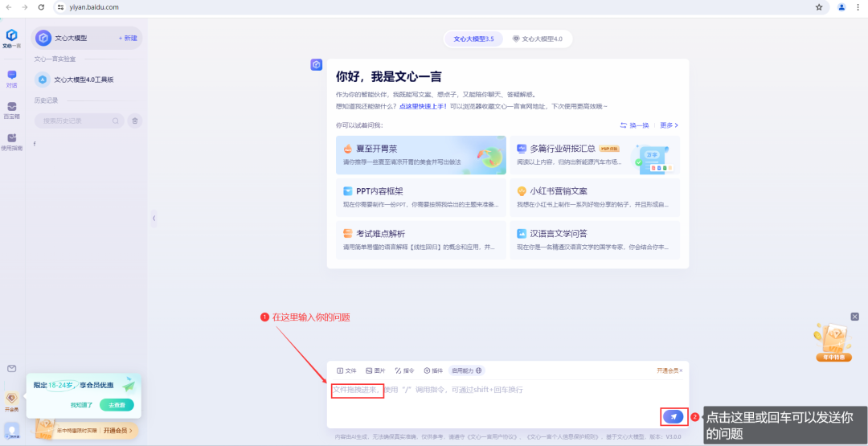Open the 使用指南 user guide in sidebar

[11, 141]
